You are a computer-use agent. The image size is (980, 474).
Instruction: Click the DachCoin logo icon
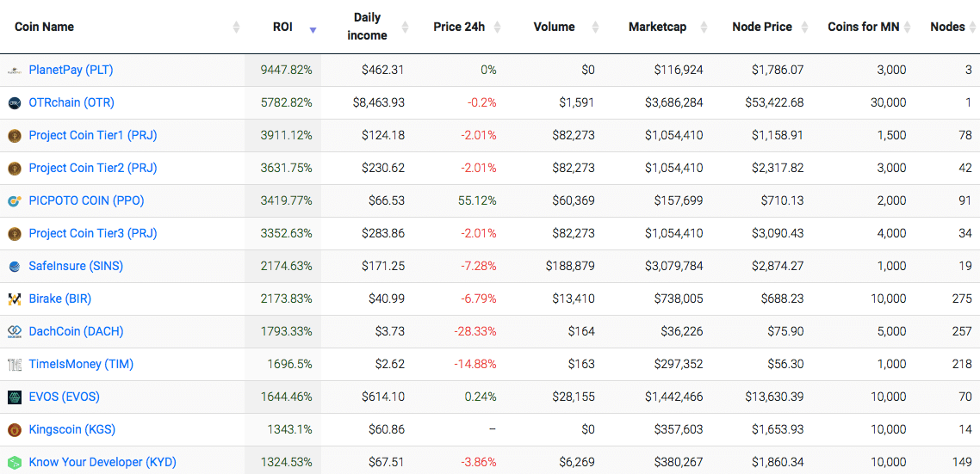point(14,332)
